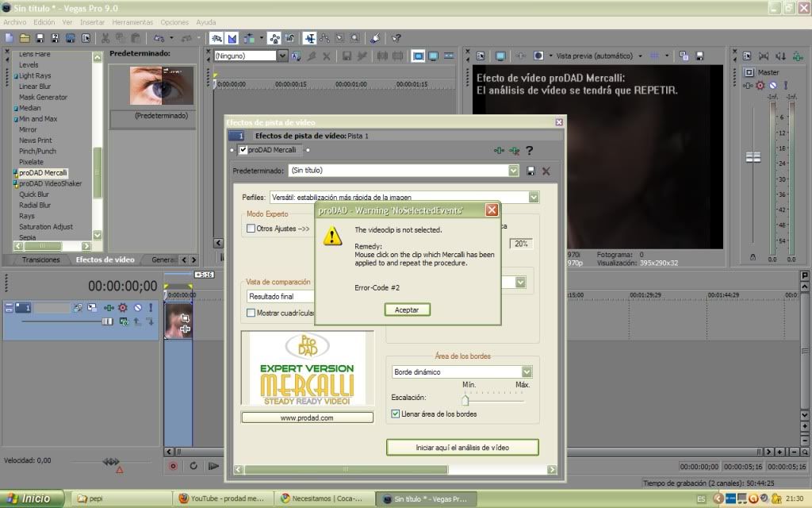Click Iniciar aquí el análisis de vídeo

(462, 448)
